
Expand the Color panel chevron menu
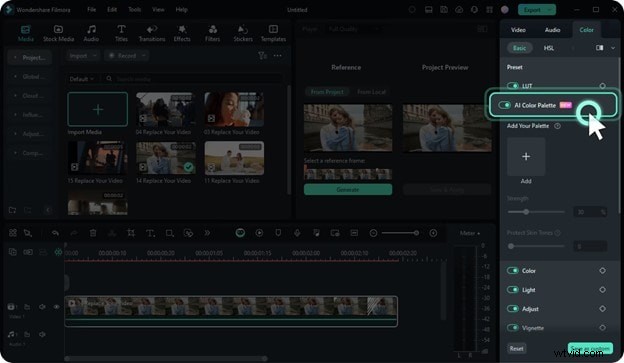point(613,48)
